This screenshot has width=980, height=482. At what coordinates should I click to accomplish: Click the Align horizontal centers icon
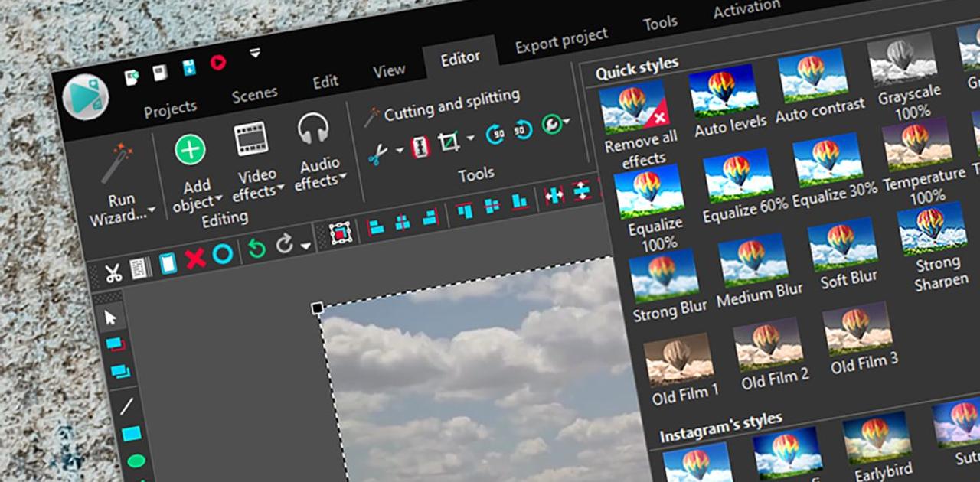[x=402, y=223]
